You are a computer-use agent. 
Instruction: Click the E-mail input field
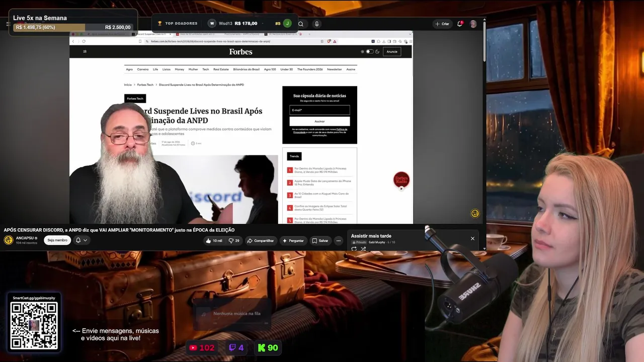tap(319, 110)
